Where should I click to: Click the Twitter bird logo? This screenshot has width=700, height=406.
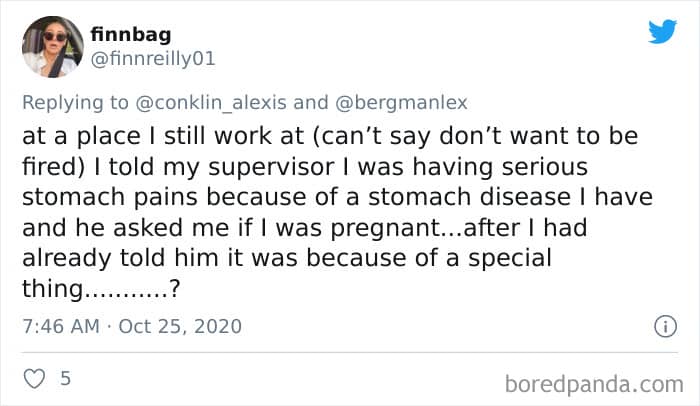tap(662, 32)
